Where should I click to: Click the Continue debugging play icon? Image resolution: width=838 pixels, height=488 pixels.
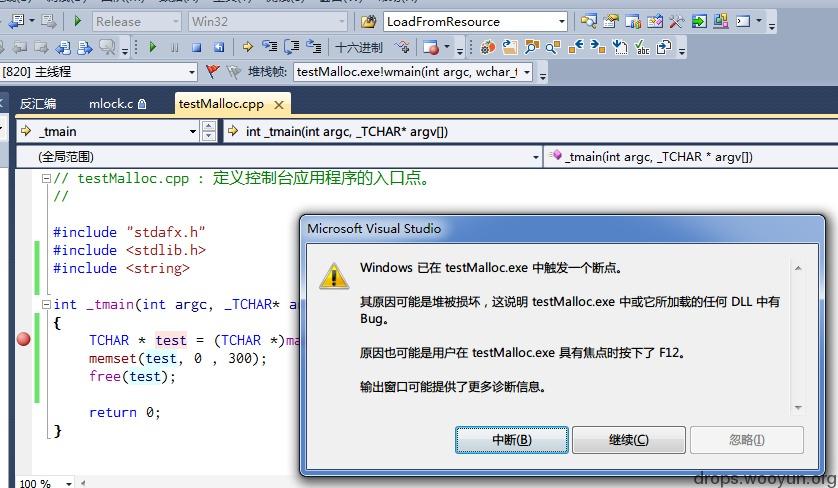(x=153, y=47)
